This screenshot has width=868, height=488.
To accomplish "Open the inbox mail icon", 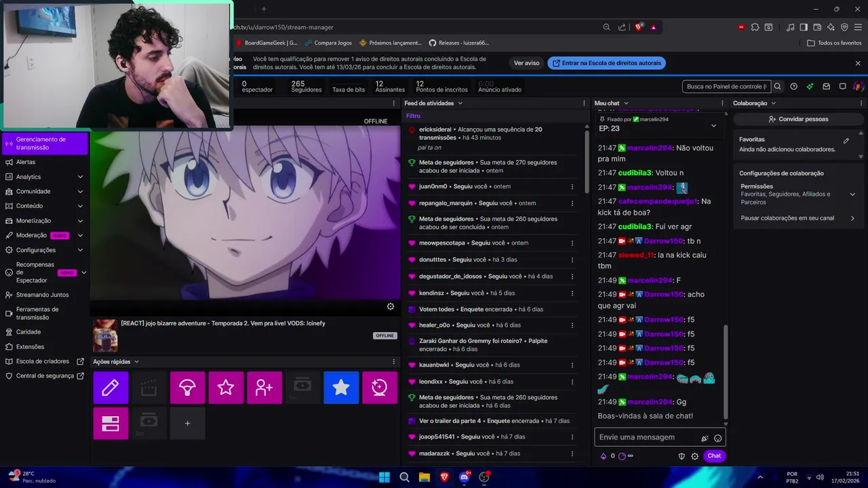I will tap(826, 87).
